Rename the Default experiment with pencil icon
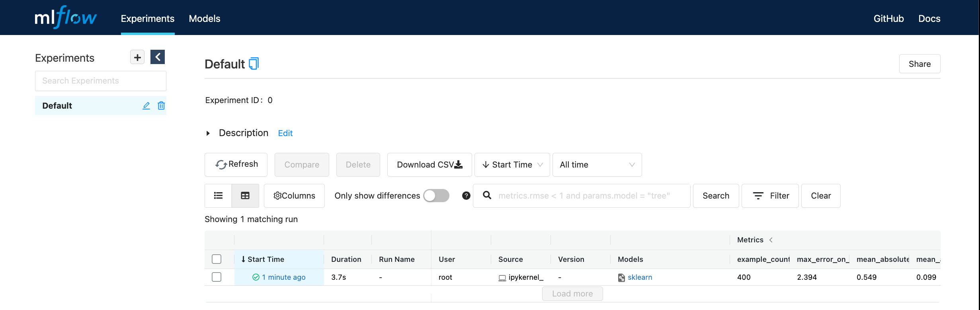The height and width of the screenshot is (310, 980). pos(146,105)
